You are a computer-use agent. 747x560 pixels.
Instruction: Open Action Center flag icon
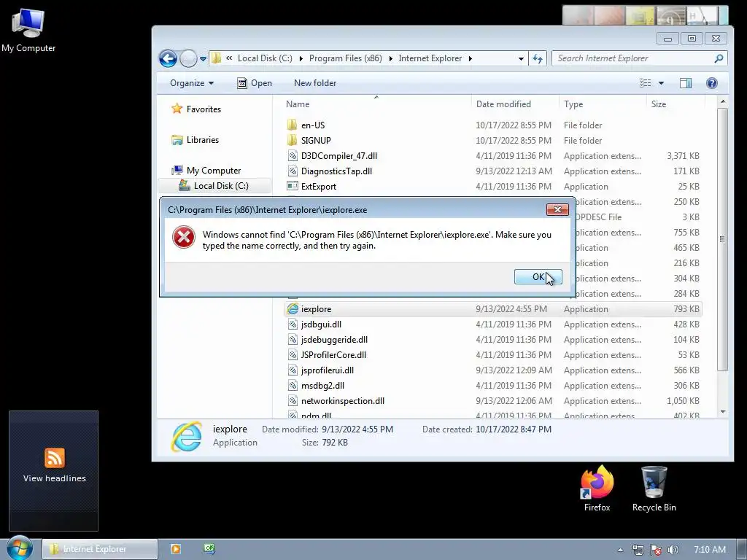[x=656, y=550]
